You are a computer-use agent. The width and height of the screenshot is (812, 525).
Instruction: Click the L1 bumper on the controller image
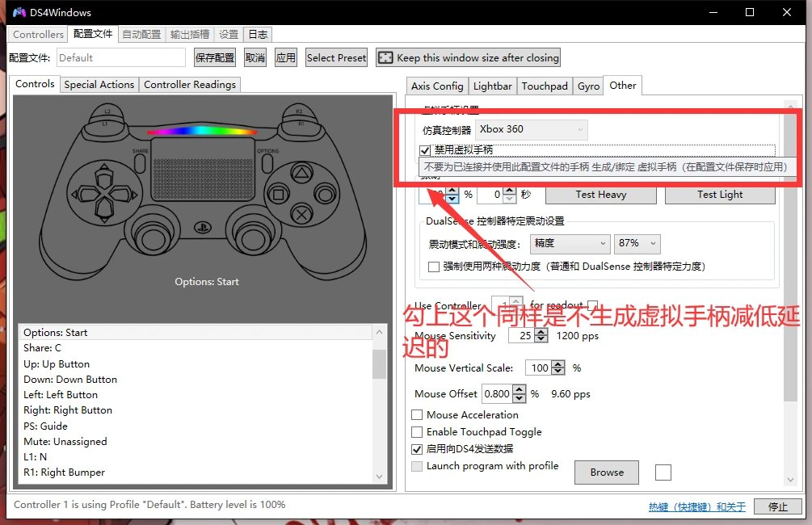(x=106, y=124)
